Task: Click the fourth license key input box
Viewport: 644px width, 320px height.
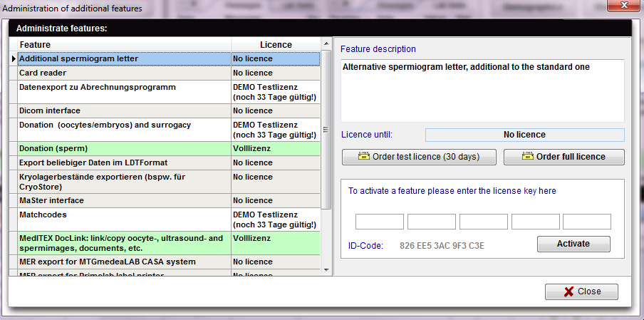Action: coord(535,222)
